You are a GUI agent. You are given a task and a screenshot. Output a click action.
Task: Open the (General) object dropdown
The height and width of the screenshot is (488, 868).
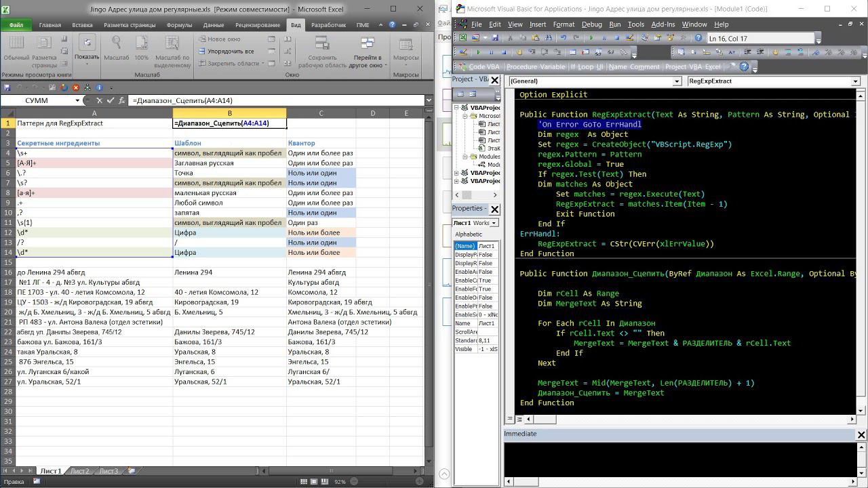coord(676,81)
